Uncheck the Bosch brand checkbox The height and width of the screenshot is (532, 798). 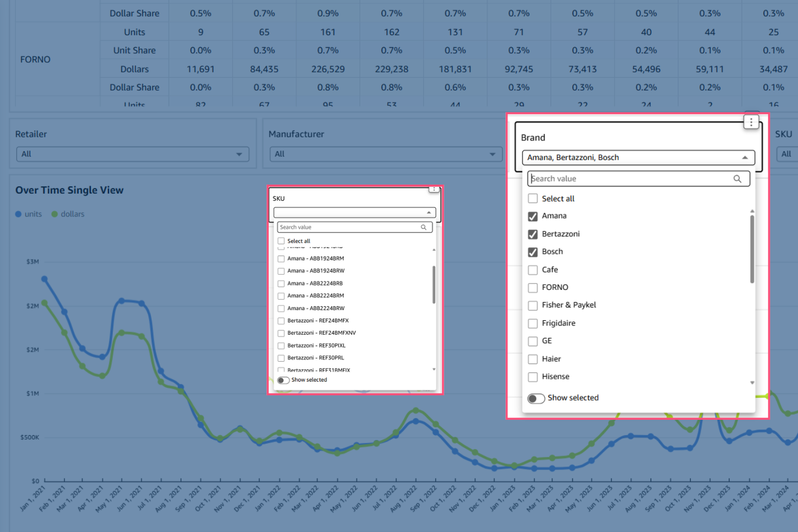click(x=533, y=252)
